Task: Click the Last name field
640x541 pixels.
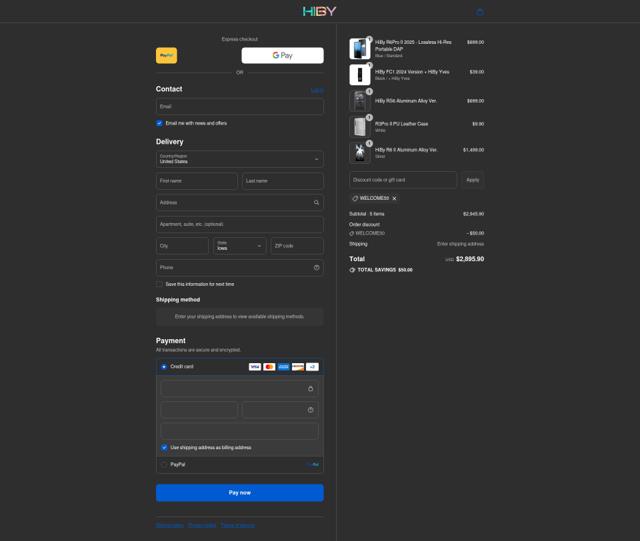Action: pyautogui.click(x=283, y=181)
